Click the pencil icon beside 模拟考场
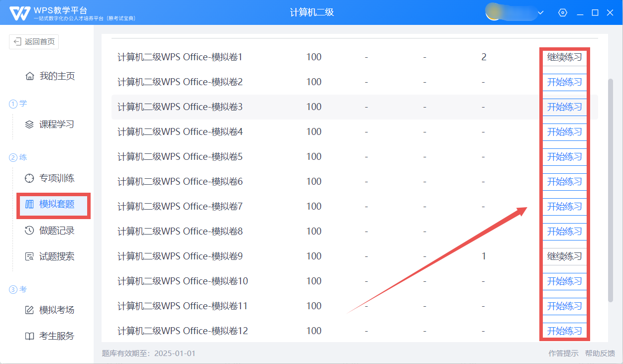 [x=29, y=310]
